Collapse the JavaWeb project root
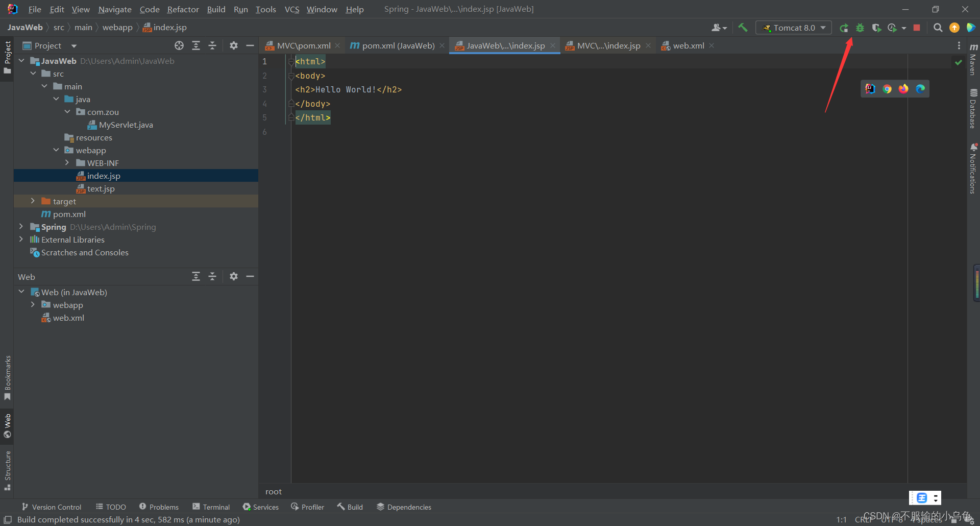980x526 pixels. [x=21, y=61]
